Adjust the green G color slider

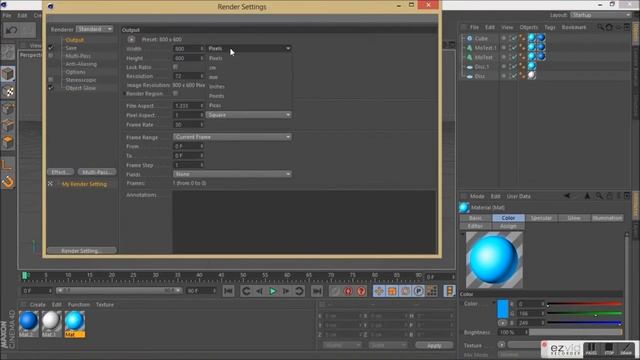tap(584, 313)
